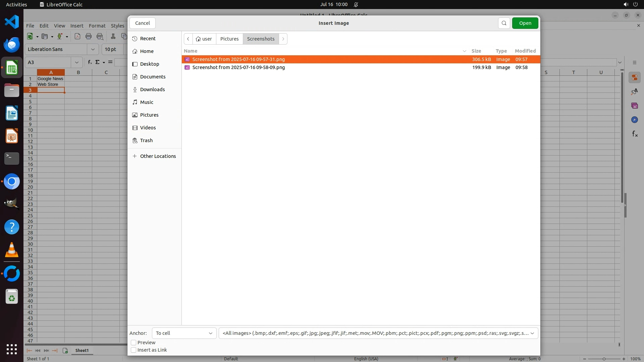Screen dimensions: 644x362
Task: Click the Sum sigma icon
Action: pos(98,62)
